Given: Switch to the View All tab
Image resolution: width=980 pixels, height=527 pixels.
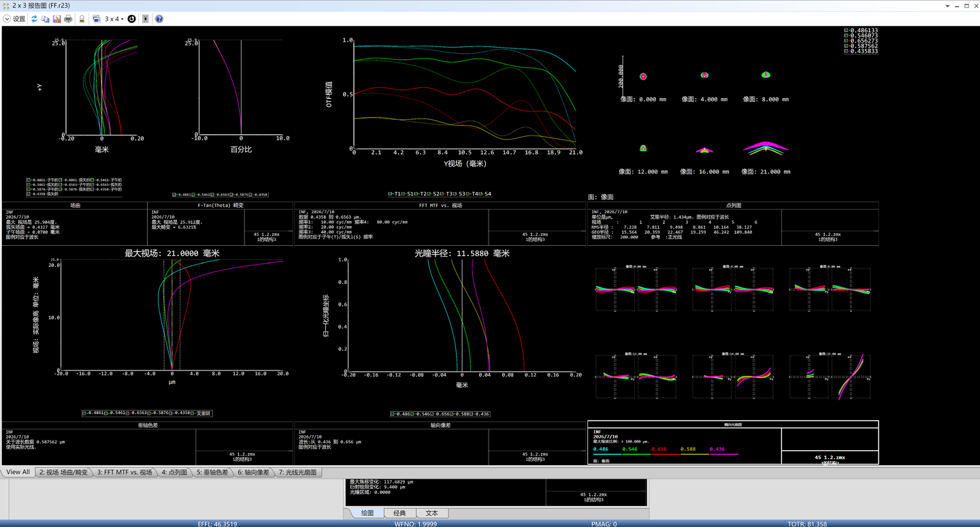Looking at the screenshot, I should [x=18, y=472].
